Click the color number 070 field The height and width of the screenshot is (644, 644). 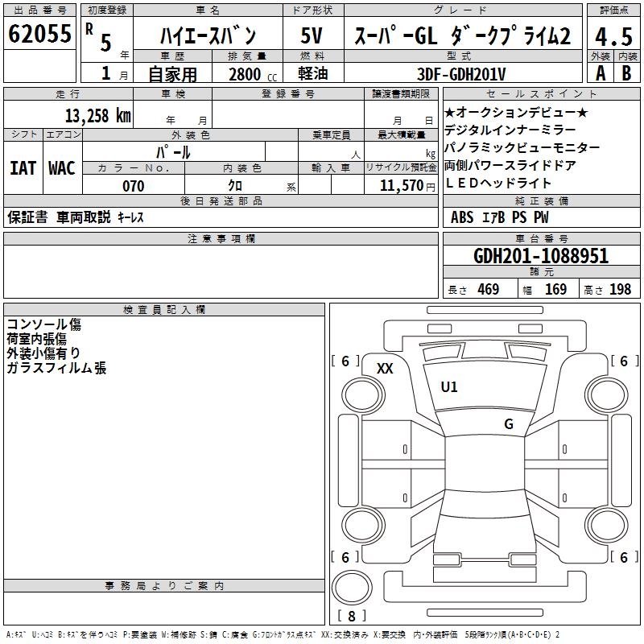pos(134,185)
